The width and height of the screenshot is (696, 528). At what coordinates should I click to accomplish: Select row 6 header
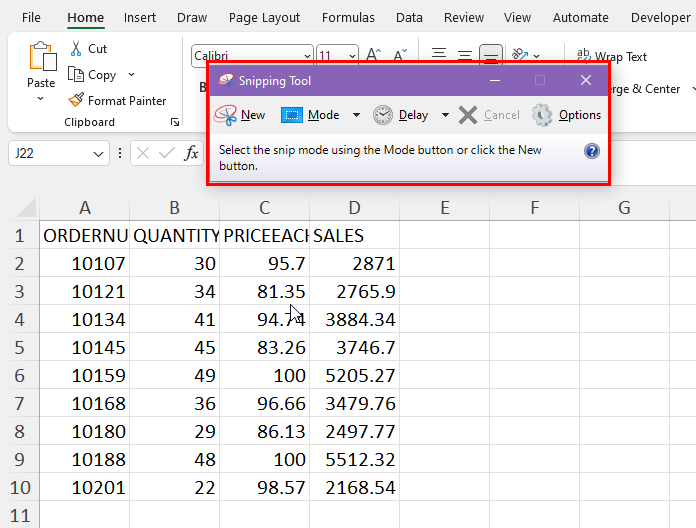20,375
